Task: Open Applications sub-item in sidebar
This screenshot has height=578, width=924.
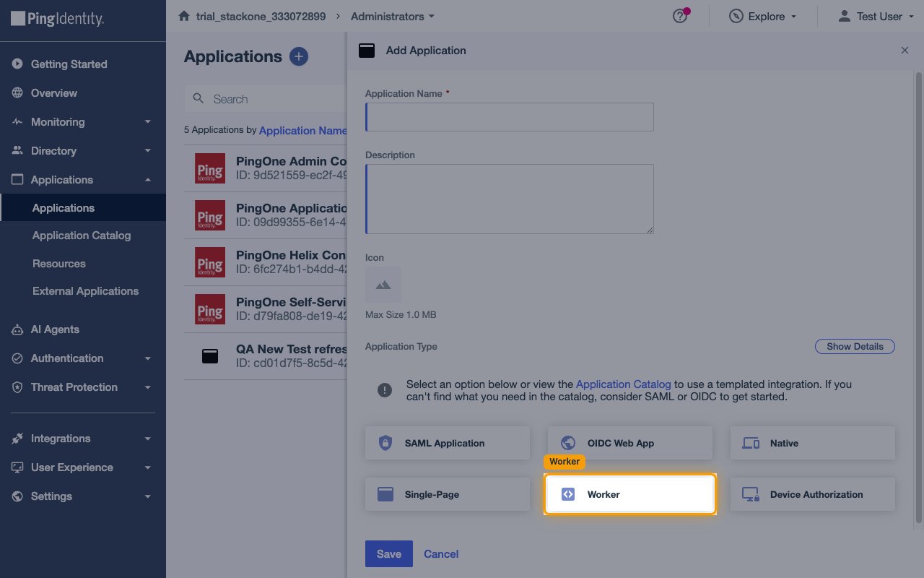Action: [83, 208]
